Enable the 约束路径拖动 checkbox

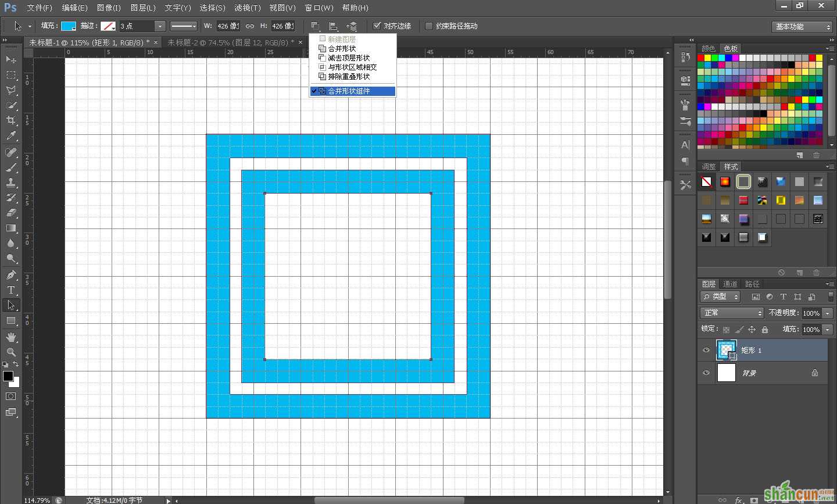(429, 26)
